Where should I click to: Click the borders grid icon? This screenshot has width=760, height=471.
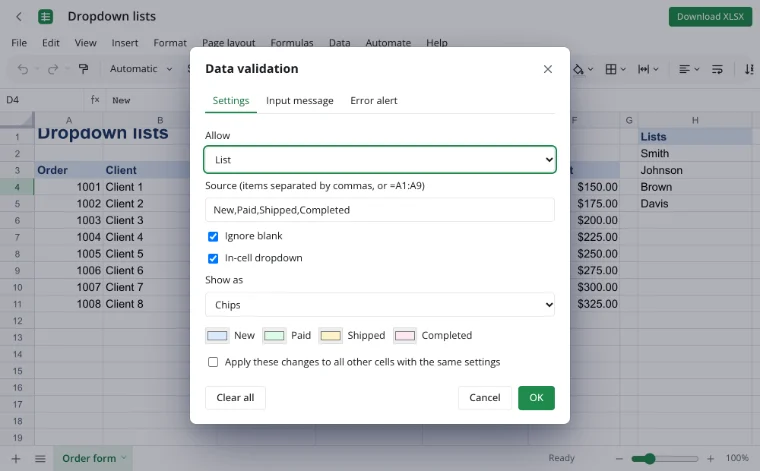pos(611,69)
